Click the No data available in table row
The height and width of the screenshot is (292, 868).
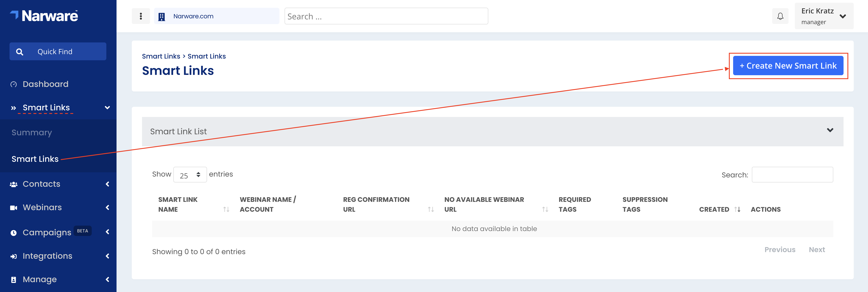493,229
